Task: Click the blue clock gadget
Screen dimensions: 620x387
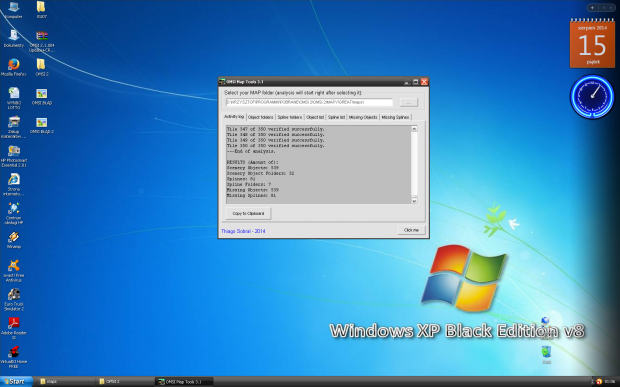Action: 592,97
